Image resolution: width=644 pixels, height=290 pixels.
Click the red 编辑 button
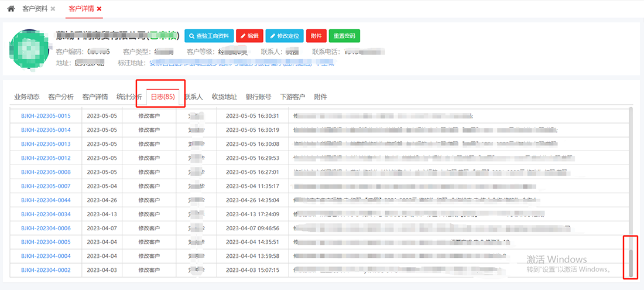pyautogui.click(x=250, y=36)
